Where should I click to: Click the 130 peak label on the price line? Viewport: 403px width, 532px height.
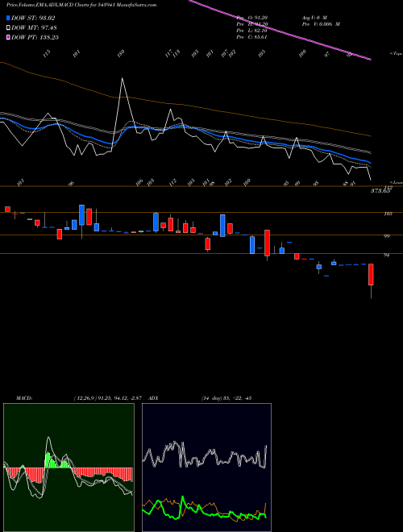(121, 53)
